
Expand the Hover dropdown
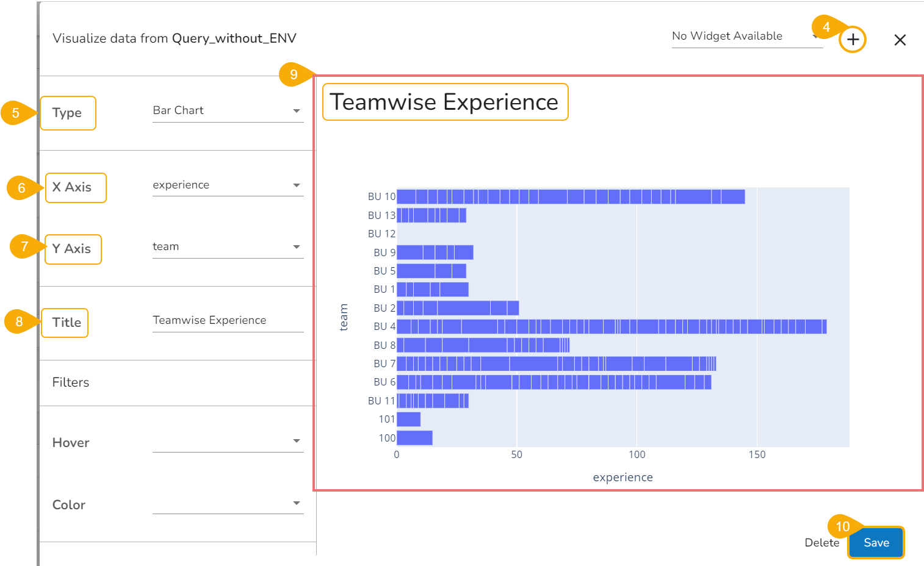[x=228, y=441]
